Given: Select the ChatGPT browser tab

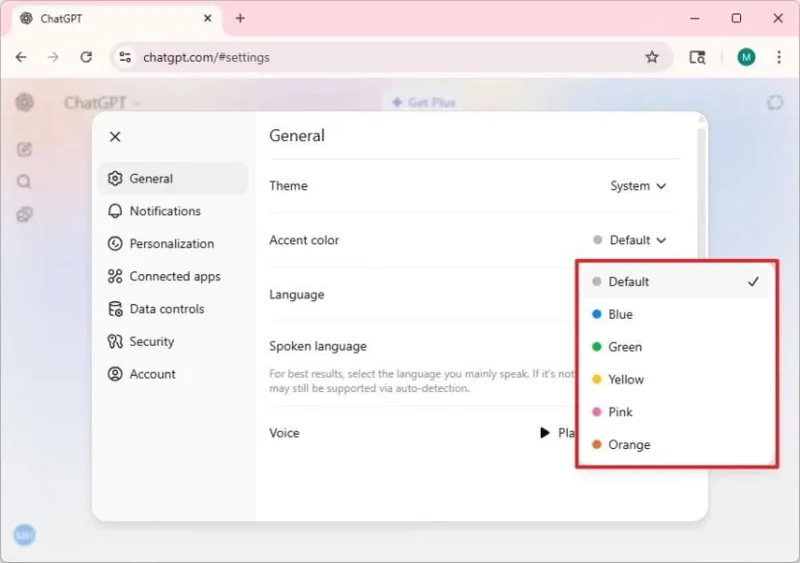Looking at the screenshot, I should [x=115, y=19].
